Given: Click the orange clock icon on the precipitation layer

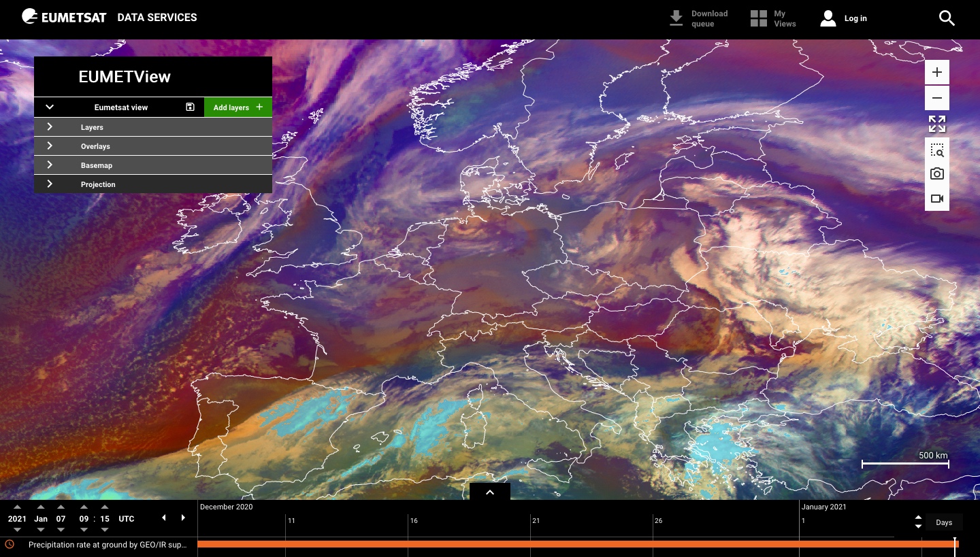Looking at the screenshot, I should [10, 545].
